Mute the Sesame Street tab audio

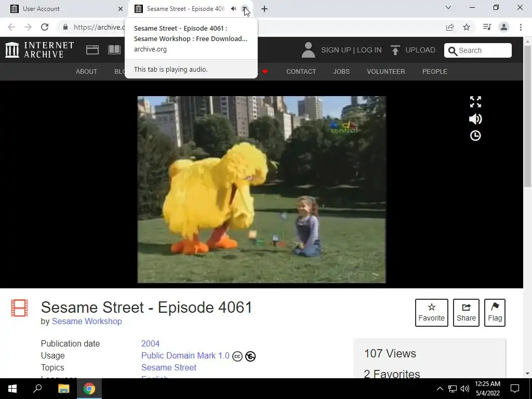click(233, 9)
